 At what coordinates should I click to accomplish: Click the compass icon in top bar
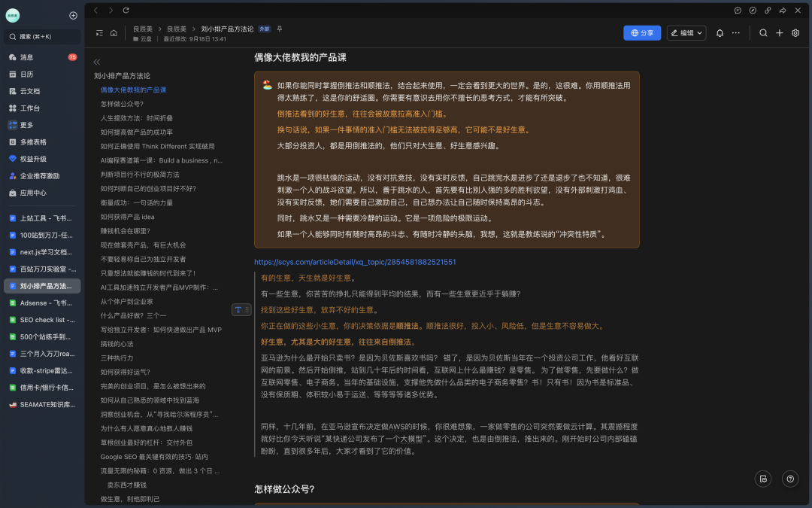pos(753,11)
